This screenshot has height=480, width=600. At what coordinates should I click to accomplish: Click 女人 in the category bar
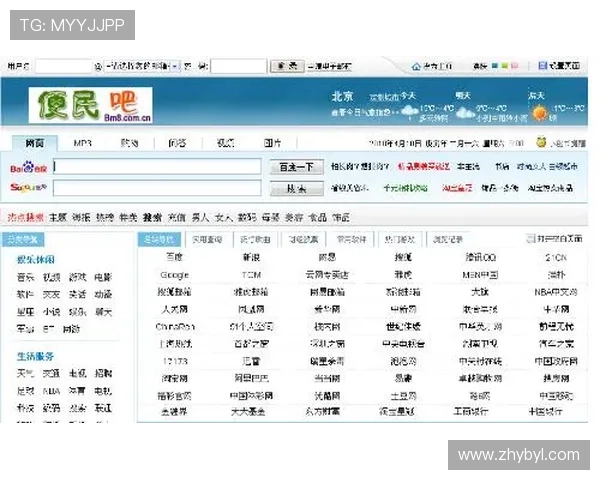(x=224, y=218)
